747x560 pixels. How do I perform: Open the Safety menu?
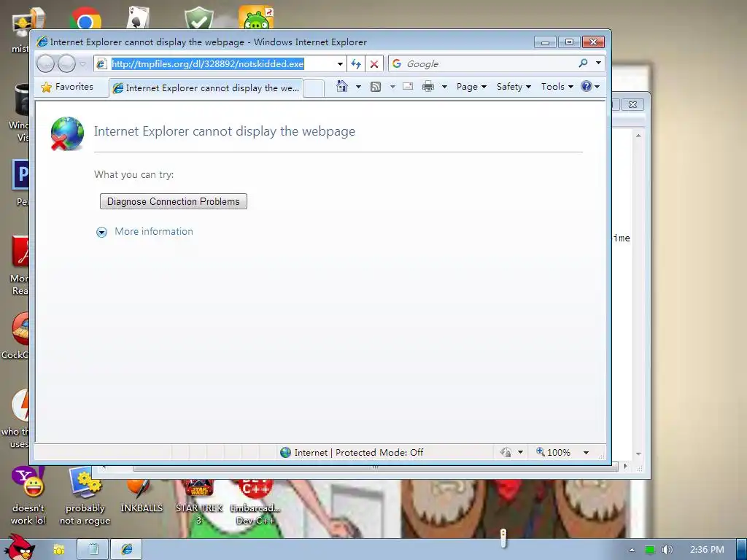[x=514, y=87]
